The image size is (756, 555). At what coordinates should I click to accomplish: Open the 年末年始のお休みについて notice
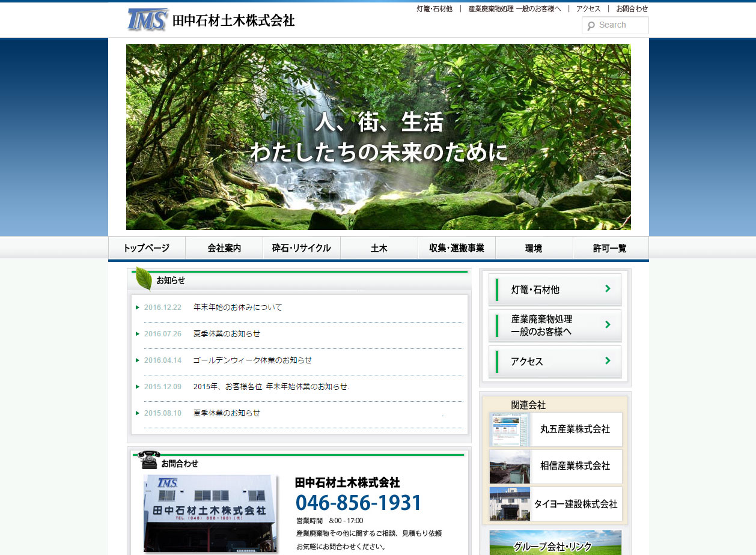tap(238, 308)
